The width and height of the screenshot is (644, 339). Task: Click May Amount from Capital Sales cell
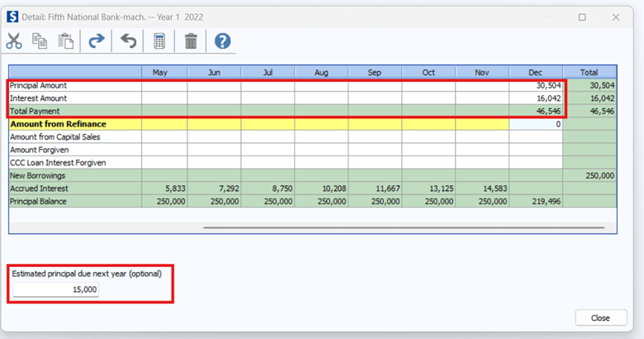[164, 137]
